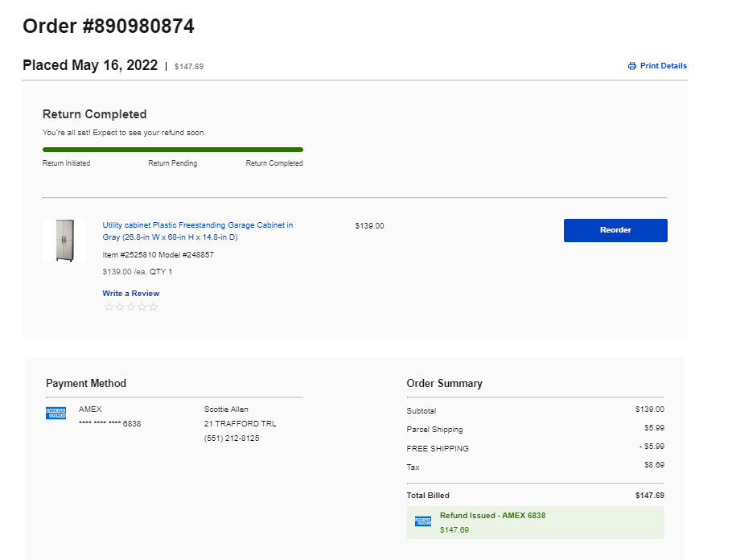Click the Write a Review link
The image size is (732, 560).
click(x=130, y=294)
